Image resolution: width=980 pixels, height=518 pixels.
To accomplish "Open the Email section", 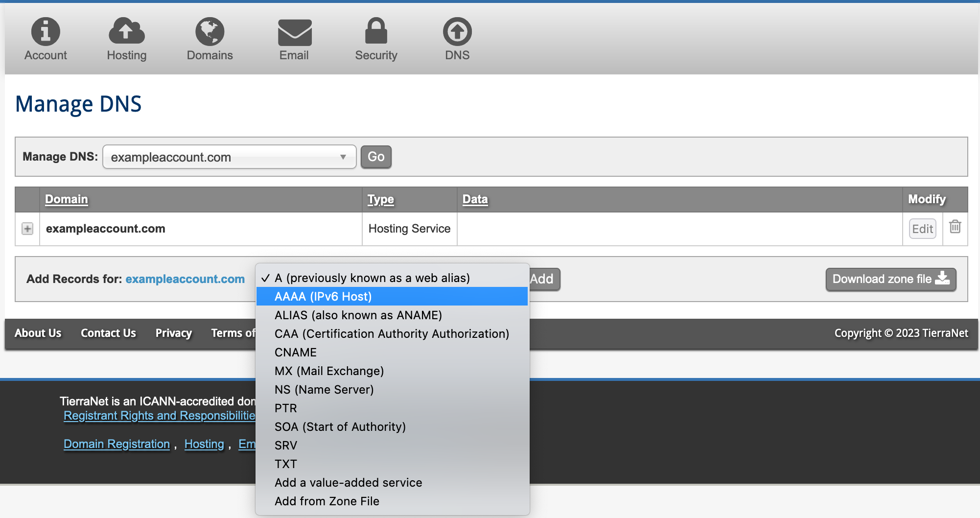I will [x=294, y=39].
